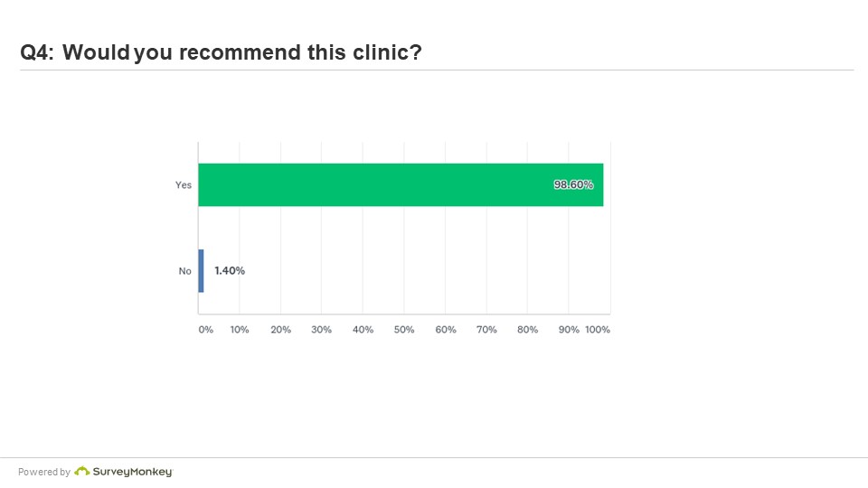
Task: Click the 60% axis tick label
Action: coord(446,330)
